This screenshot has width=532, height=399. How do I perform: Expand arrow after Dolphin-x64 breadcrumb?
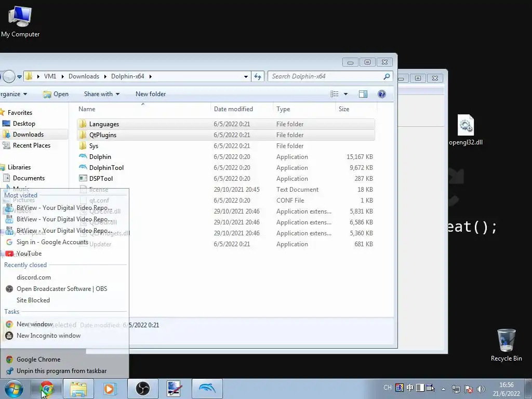pos(150,76)
